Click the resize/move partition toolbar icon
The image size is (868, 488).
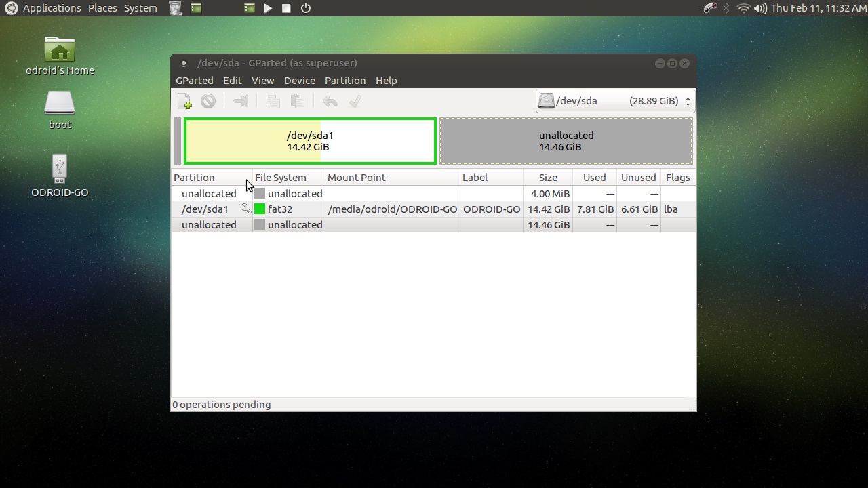point(240,102)
